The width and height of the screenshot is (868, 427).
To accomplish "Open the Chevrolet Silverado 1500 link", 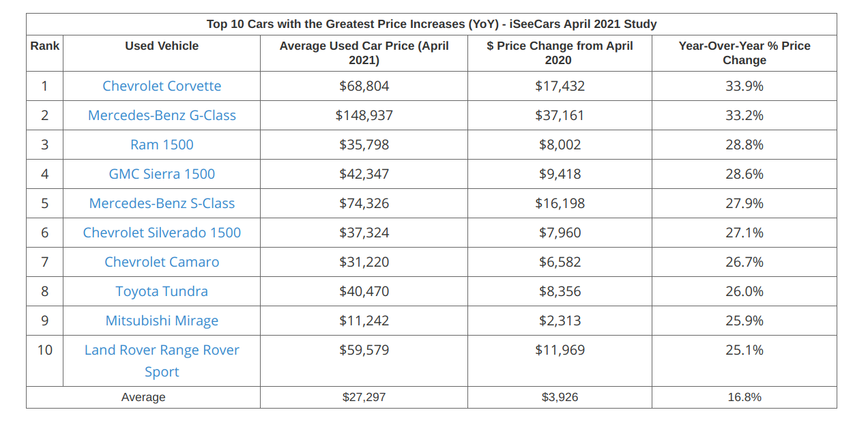I will [x=162, y=233].
